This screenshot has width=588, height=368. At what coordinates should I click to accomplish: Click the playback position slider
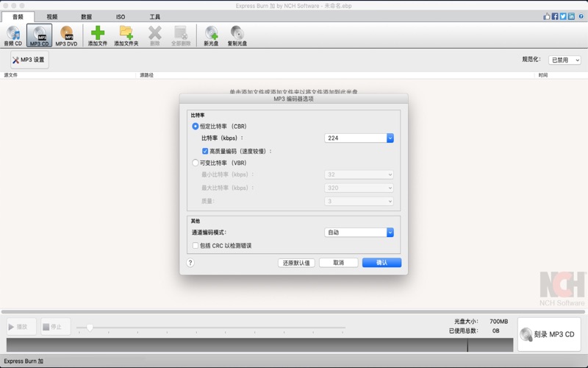point(90,328)
